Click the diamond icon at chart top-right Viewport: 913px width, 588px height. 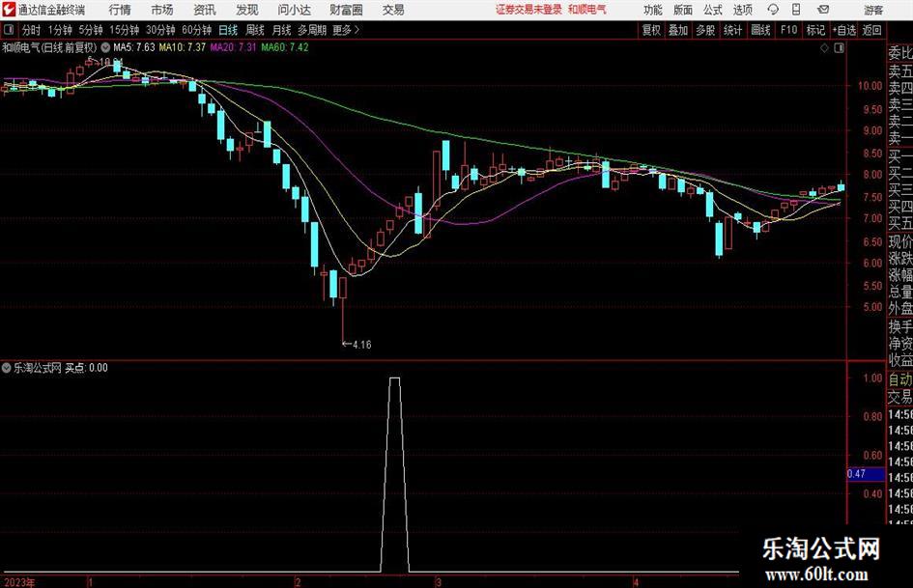click(824, 48)
